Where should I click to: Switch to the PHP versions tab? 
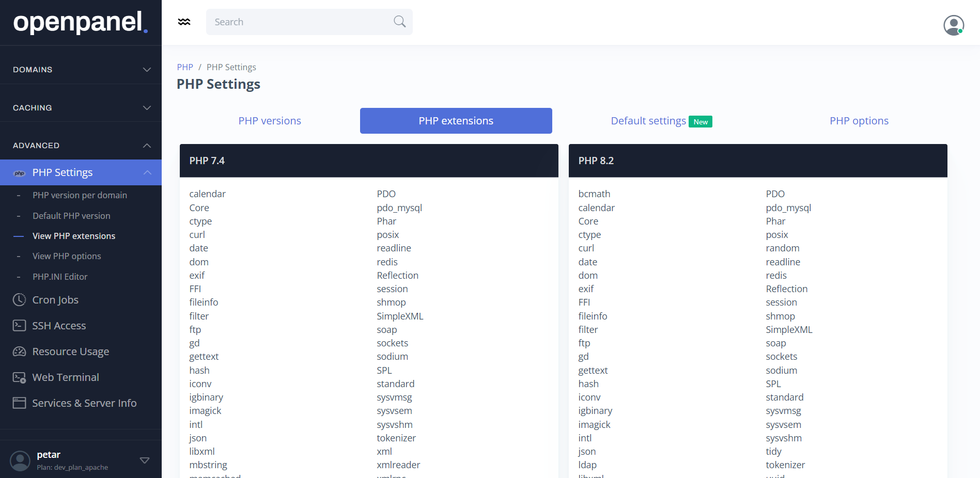coord(269,121)
